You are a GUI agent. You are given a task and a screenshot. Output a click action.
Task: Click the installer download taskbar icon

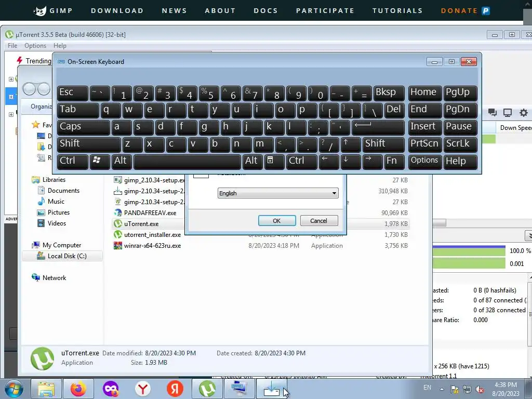(x=272, y=389)
